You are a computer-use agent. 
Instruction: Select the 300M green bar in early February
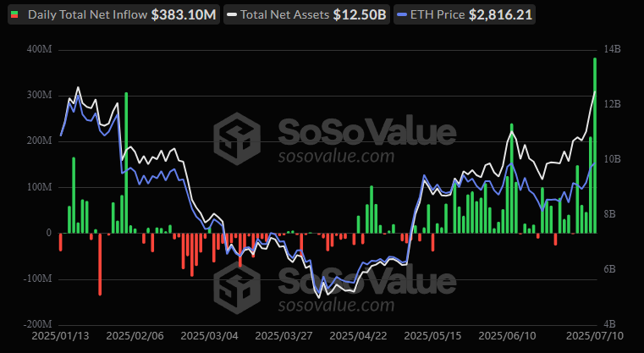(126, 163)
